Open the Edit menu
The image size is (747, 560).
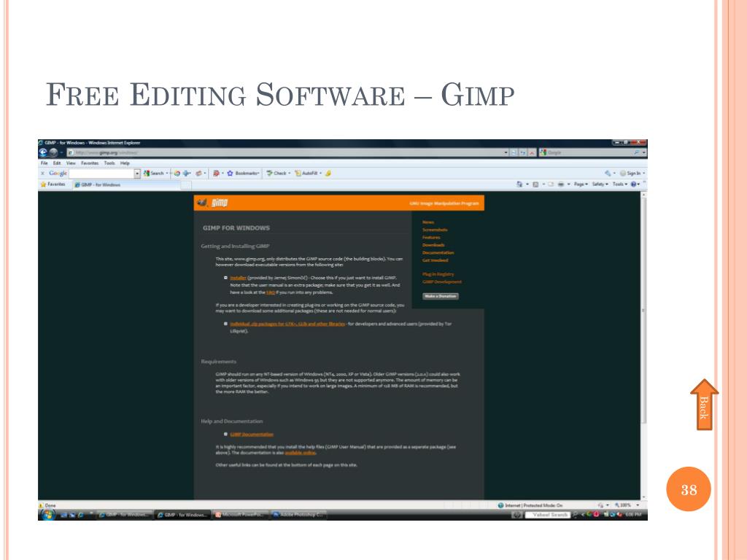point(57,163)
